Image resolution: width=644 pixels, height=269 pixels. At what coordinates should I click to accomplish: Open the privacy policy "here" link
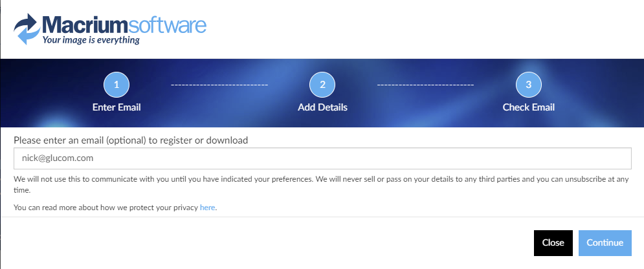[x=207, y=208]
